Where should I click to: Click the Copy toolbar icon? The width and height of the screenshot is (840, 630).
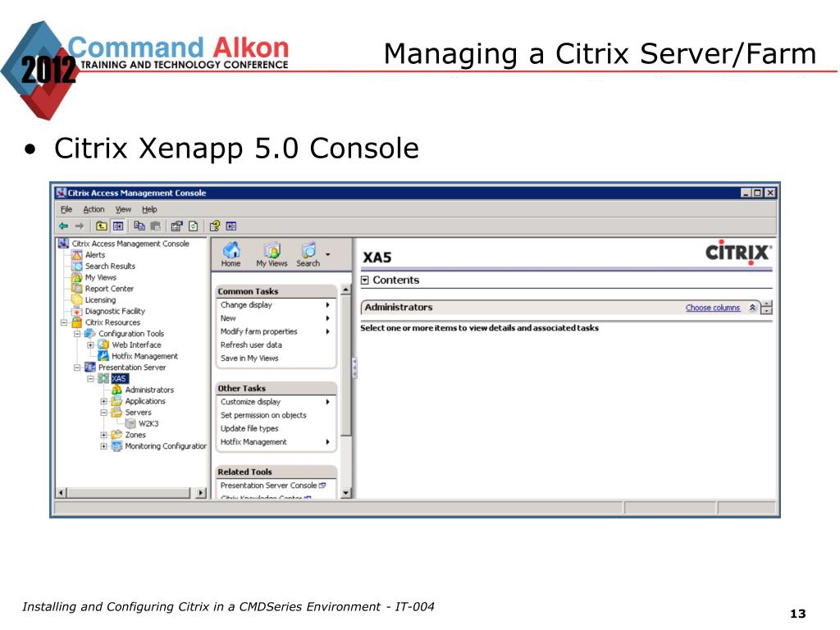[139, 226]
